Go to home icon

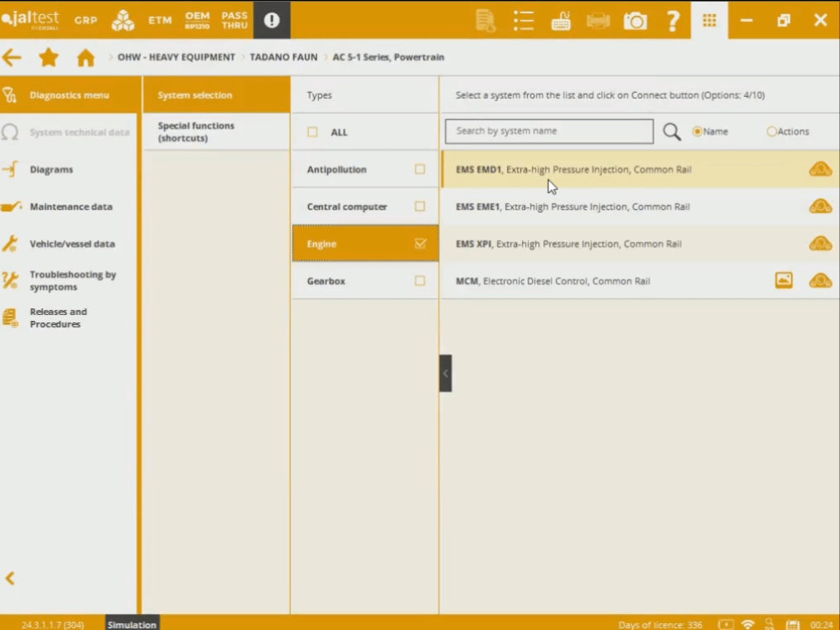coord(85,57)
